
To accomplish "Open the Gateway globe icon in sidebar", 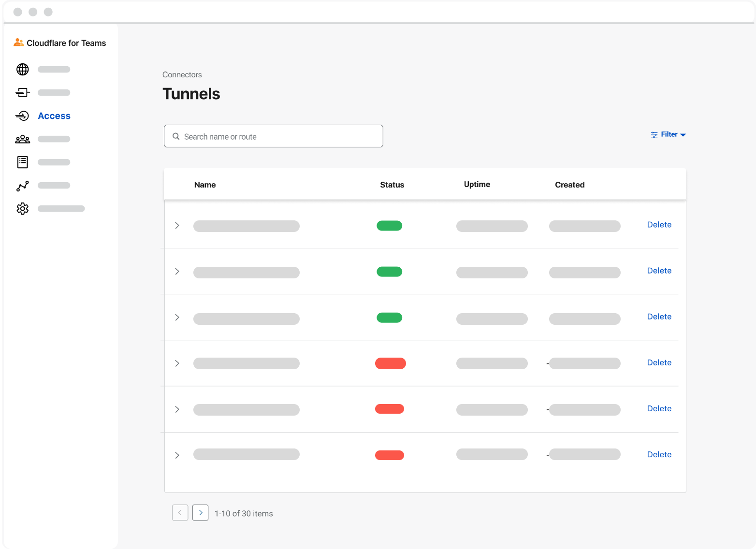I will tap(22, 69).
